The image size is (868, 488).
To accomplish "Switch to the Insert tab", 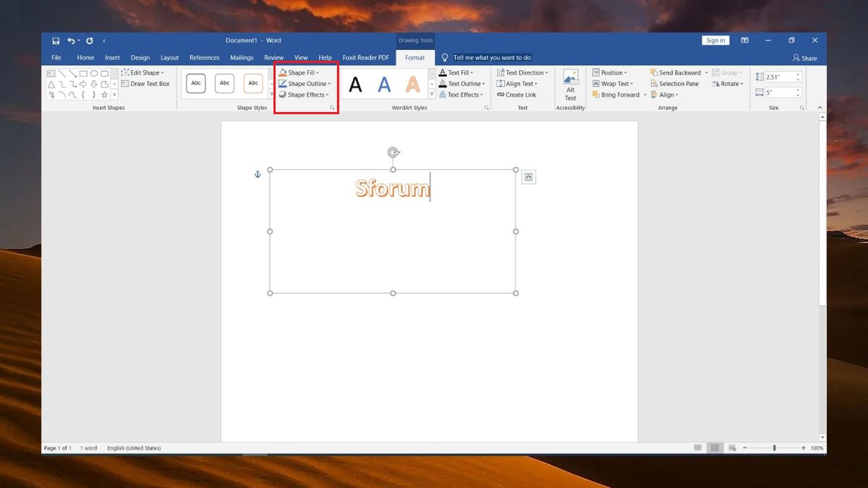I will [112, 58].
